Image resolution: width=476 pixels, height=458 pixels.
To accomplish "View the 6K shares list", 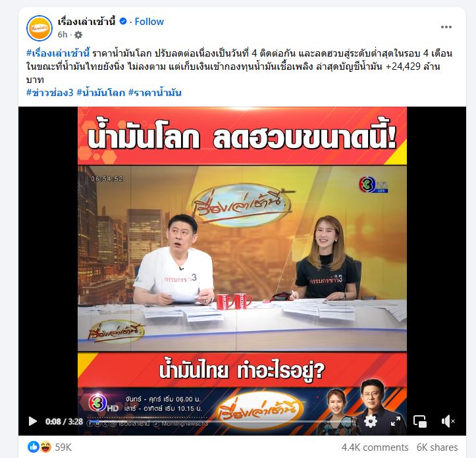I will click(x=437, y=447).
